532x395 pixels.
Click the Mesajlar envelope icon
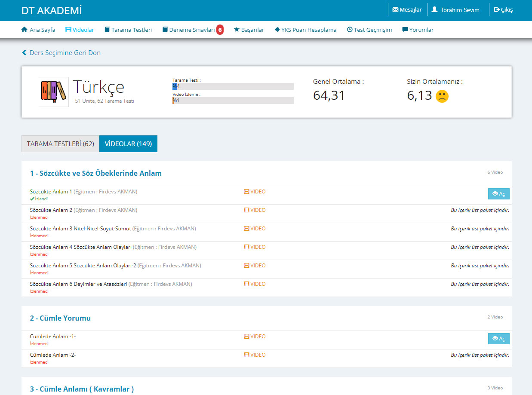395,9
